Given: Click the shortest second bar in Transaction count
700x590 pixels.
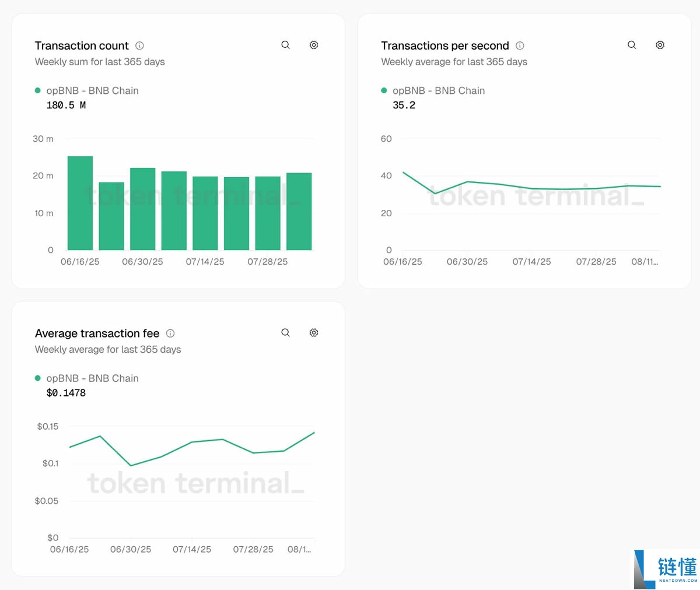Looking at the screenshot, I should (x=111, y=216).
